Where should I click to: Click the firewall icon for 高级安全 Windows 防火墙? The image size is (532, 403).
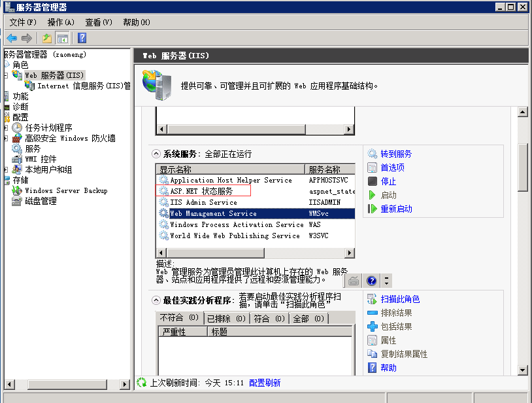[x=17, y=138]
